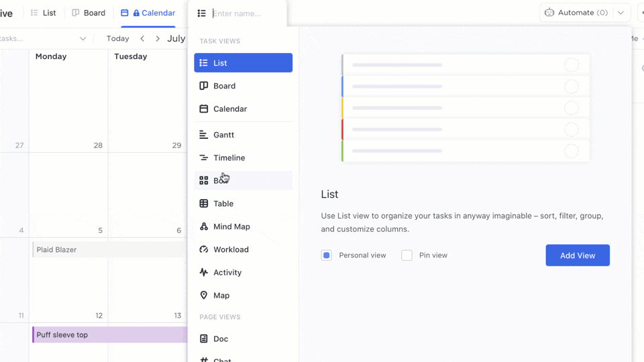644x362 pixels.
Task: Expand the Automate dropdown arrow
Action: (621, 13)
